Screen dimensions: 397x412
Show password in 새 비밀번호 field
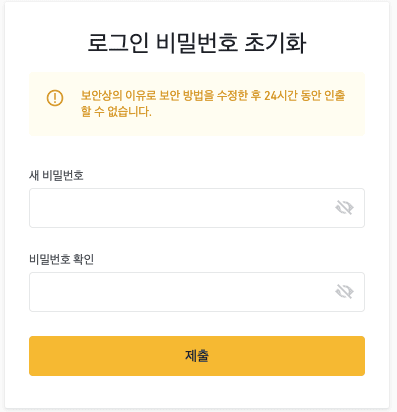344,208
